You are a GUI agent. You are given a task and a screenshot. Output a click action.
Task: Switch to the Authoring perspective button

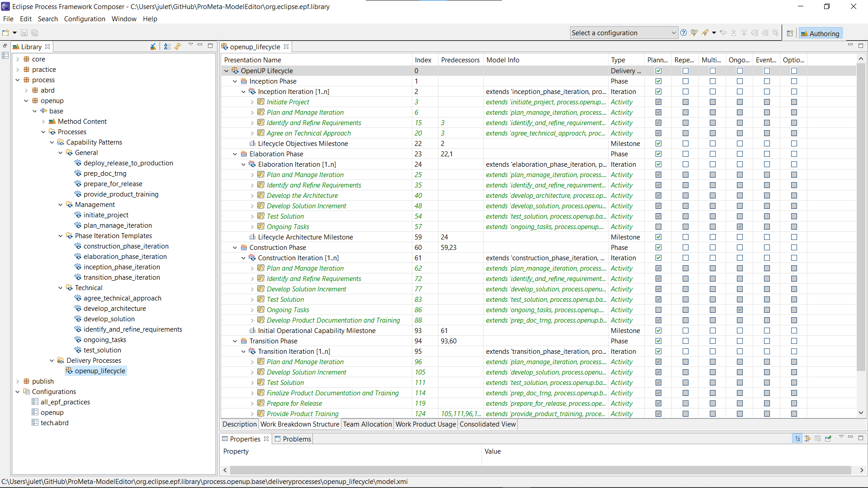[x=820, y=33]
